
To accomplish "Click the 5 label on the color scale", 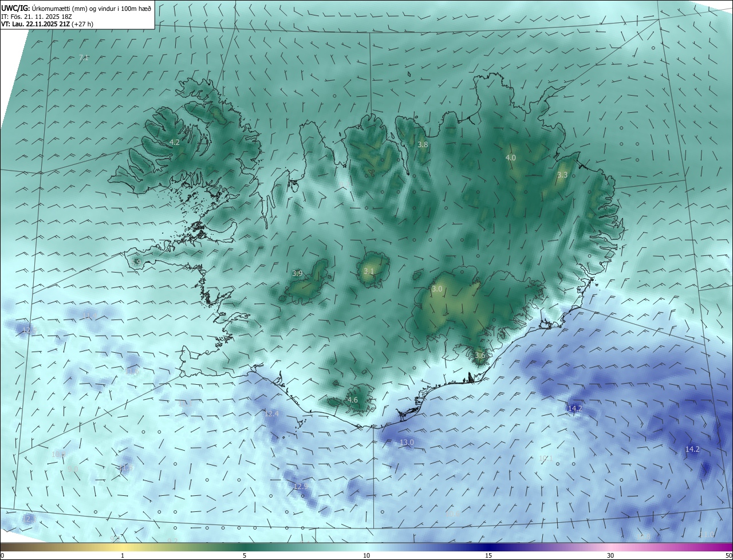I will tap(245, 555).
